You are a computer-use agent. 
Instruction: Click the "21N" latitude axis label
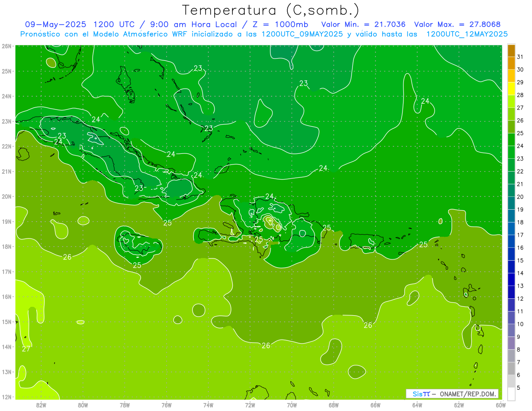coord(7,171)
